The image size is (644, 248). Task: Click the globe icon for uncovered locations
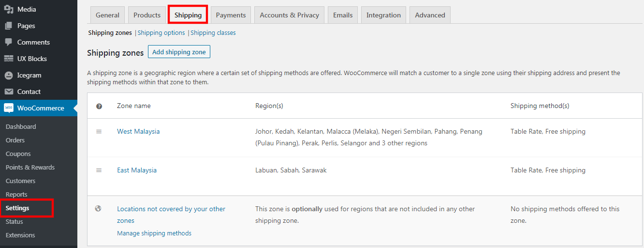tap(99, 209)
